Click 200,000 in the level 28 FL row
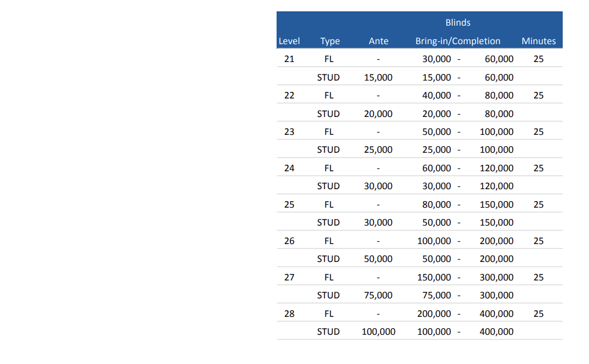 pyautogui.click(x=434, y=313)
